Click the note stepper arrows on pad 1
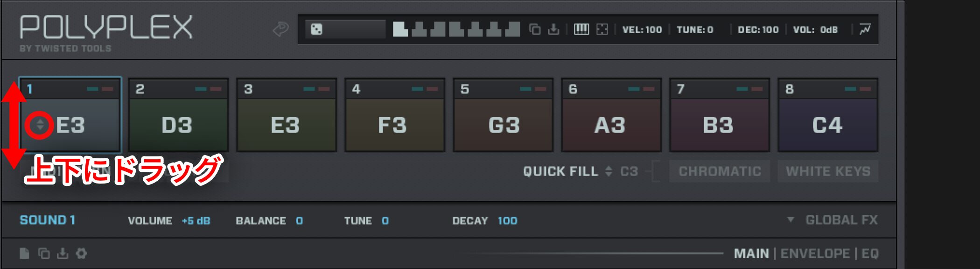The image size is (980, 269). coord(40,125)
